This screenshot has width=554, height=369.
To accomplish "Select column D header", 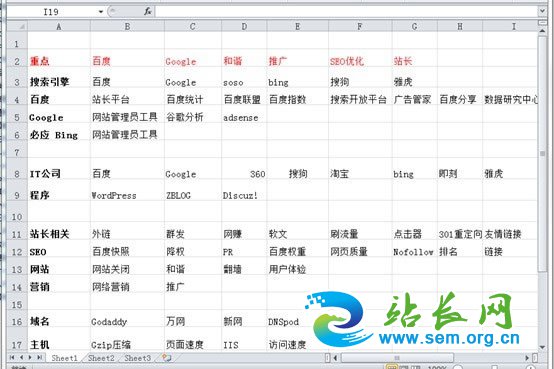I will [x=244, y=27].
